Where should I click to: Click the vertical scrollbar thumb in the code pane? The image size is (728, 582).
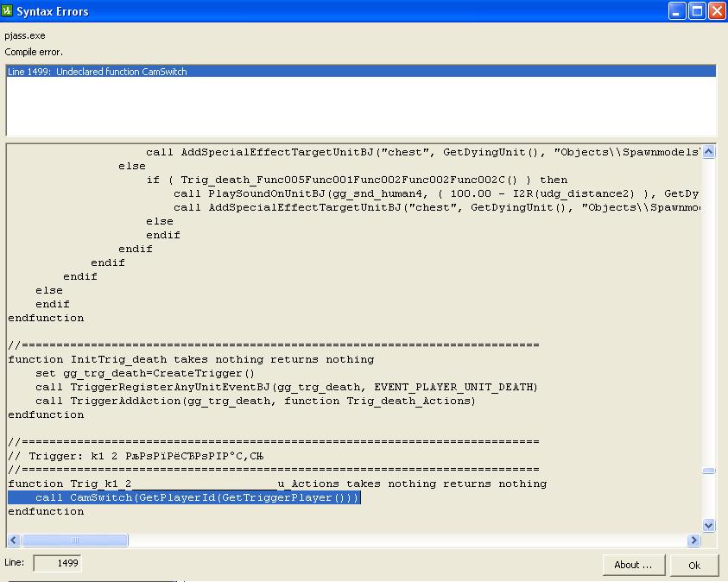tap(708, 471)
